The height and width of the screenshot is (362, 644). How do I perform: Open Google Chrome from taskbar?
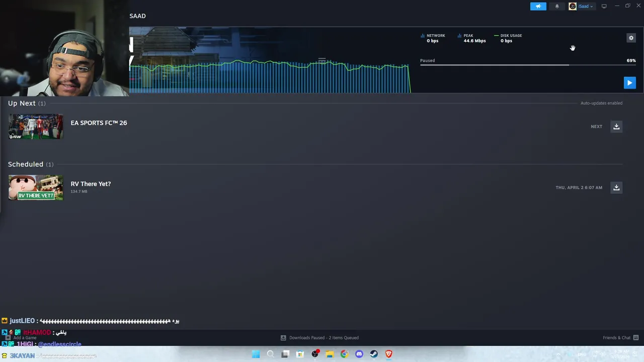pyautogui.click(x=344, y=354)
